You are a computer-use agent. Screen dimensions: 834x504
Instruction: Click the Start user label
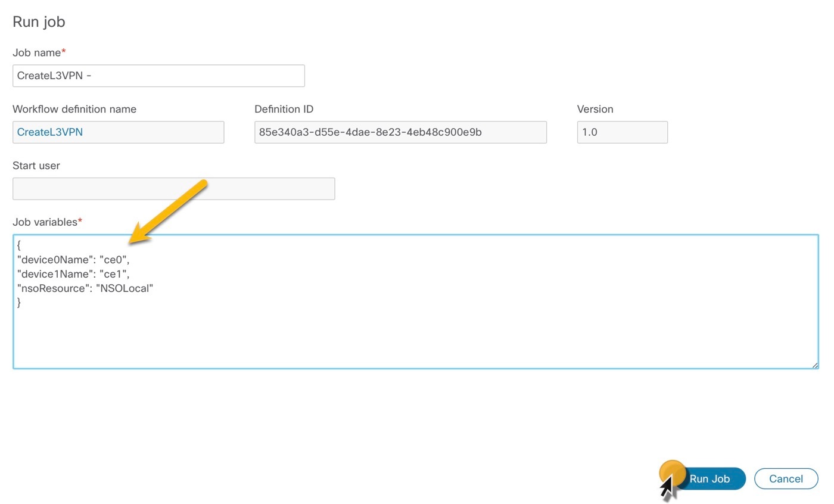click(36, 165)
